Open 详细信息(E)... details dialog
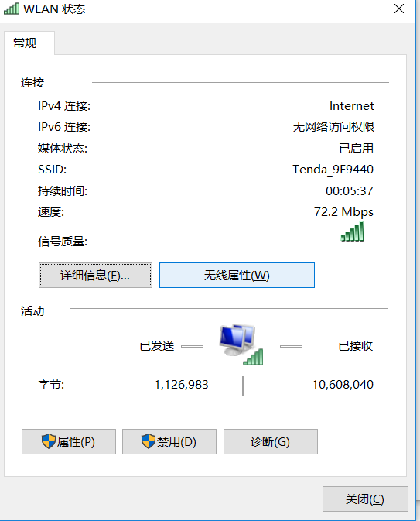420x521 pixels. pos(95,275)
